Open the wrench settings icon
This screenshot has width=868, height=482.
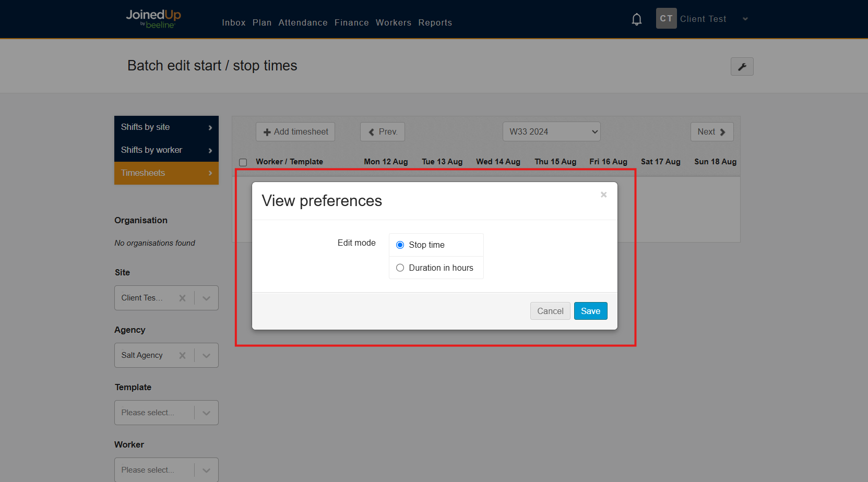tap(742, 66)
